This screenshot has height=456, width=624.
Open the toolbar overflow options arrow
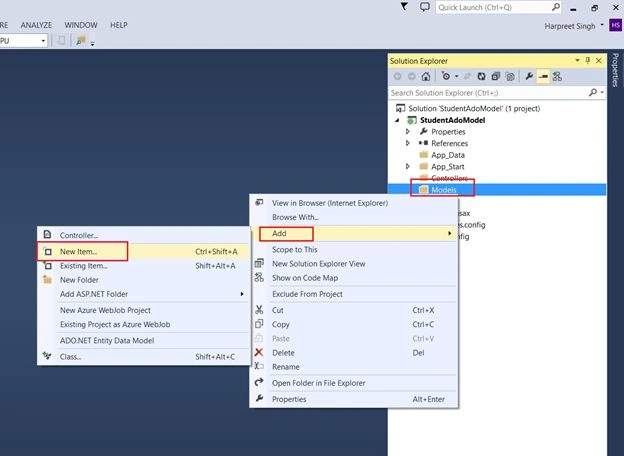92,43
